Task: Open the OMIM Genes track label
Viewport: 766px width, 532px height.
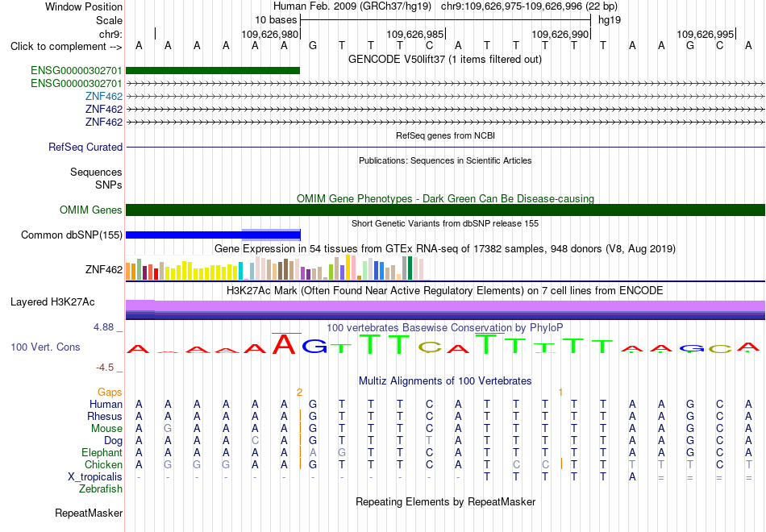Action: 90,210
